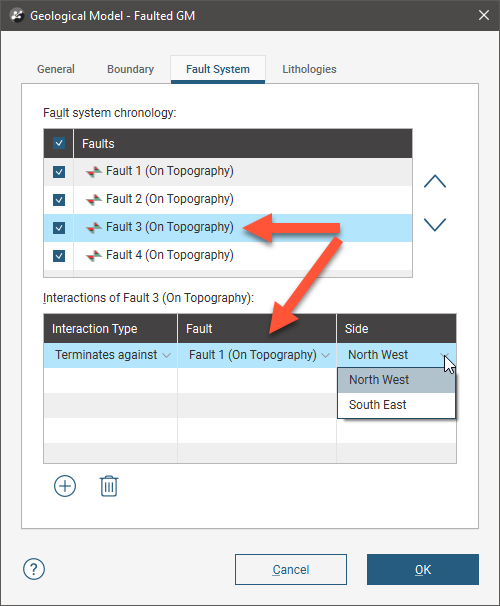Switch to the Boundary tab

pyautogui.click(x=130, y=69)
